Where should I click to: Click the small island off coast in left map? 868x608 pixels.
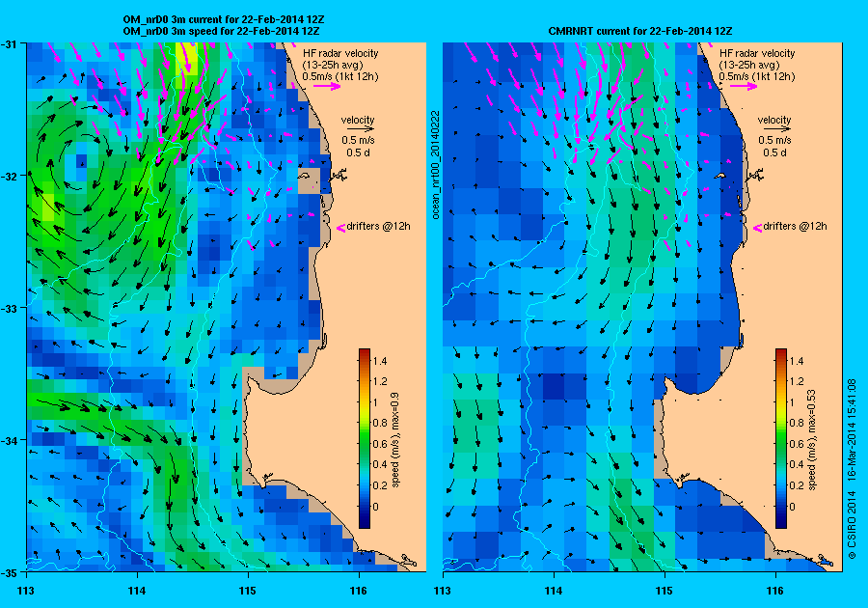click(x=304, y=176)
